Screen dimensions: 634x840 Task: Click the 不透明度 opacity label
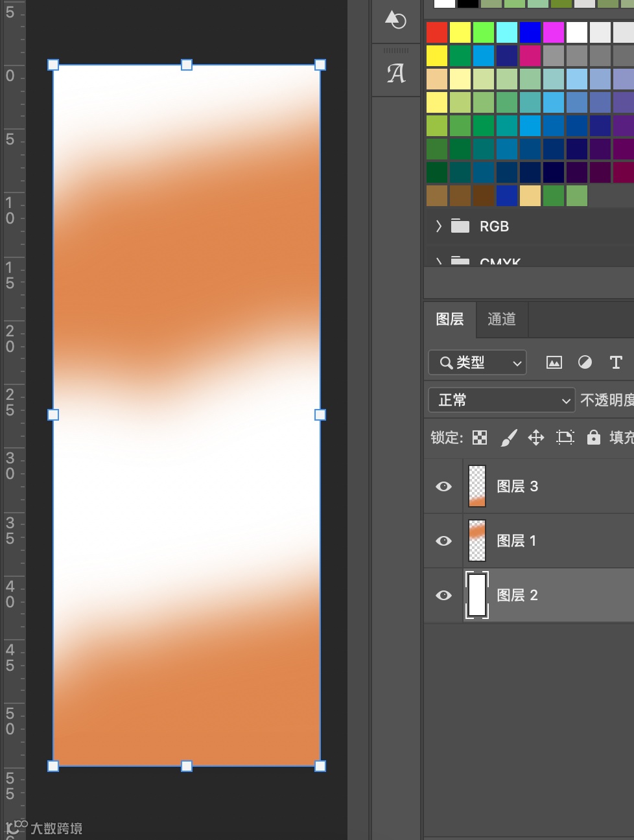[x=607, y=401]
